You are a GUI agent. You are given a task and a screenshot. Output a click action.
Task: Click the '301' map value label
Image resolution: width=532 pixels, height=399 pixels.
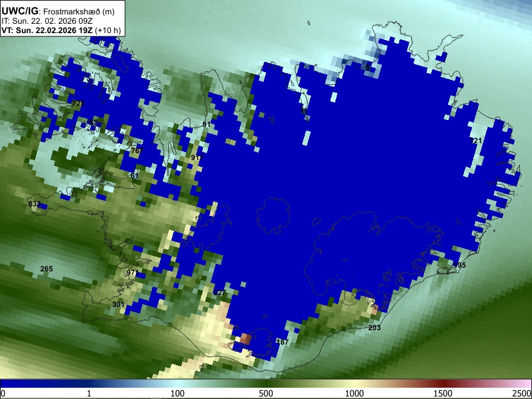click(x=118, y=305)
